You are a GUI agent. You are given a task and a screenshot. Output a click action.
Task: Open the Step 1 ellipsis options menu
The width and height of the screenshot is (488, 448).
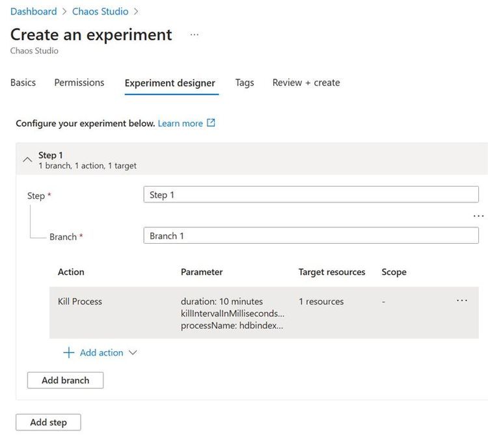click(x=478, y=216)
